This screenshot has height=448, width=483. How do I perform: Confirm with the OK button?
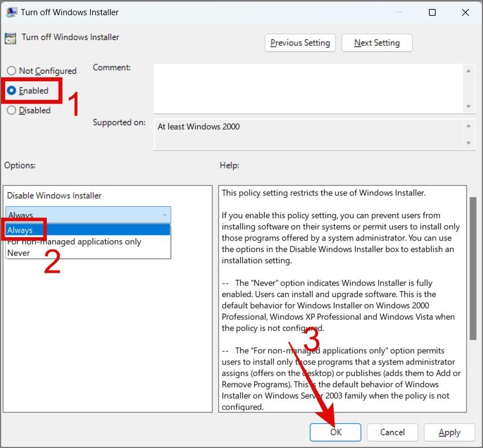point(335,432)
